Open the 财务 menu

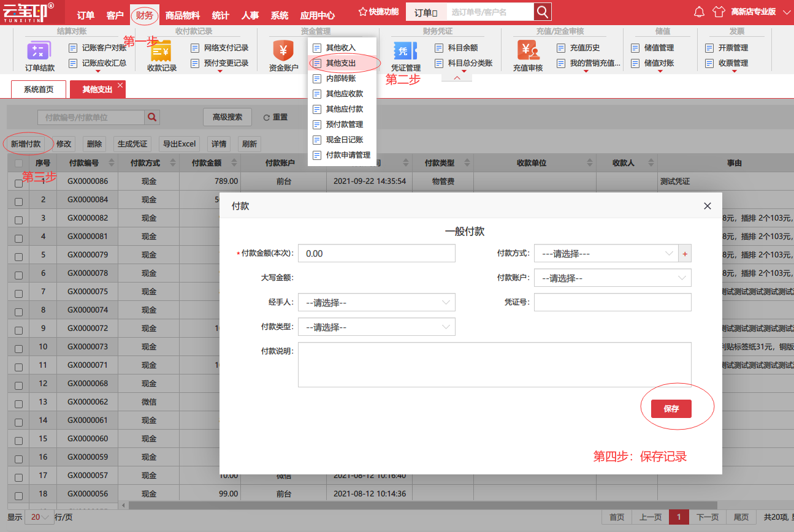pos(145,15)
